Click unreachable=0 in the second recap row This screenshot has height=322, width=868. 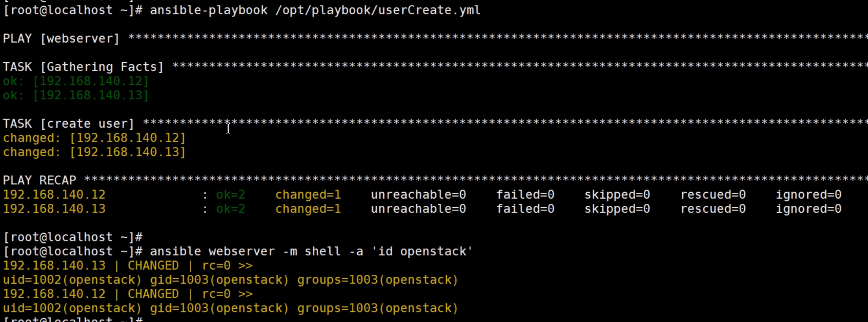click(x=418, y=209)
